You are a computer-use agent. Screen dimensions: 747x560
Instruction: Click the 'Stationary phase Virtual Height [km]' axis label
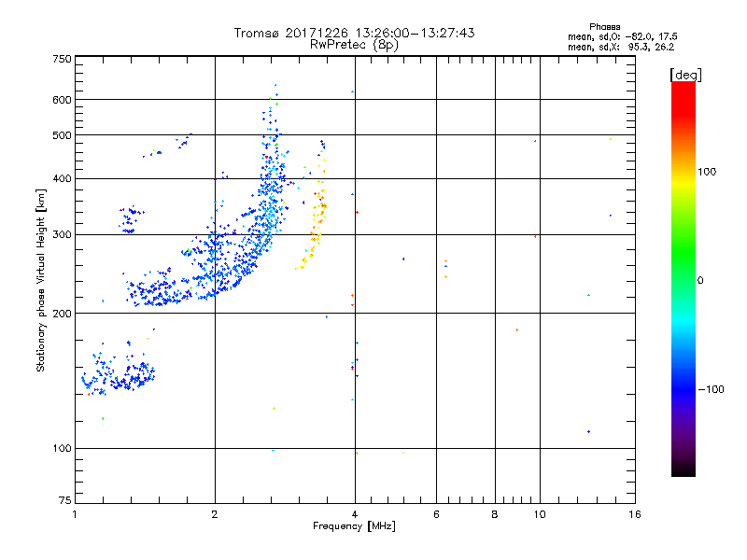[x=40, y=280]
